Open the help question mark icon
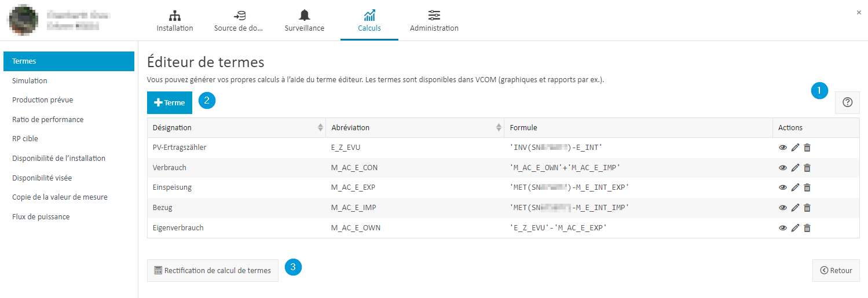Image resolution: width=868 pixels, height=298 pixels. pos(847,102)
